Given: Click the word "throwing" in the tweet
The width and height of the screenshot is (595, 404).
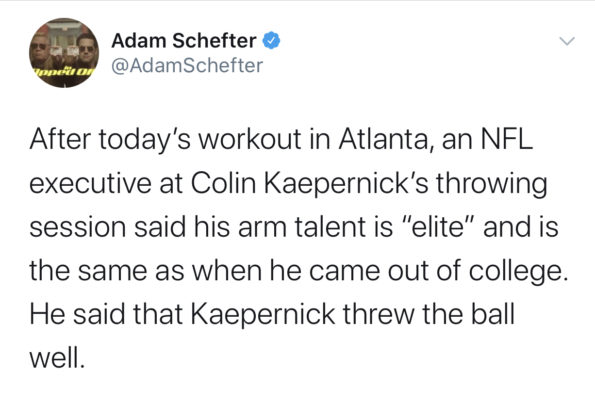Looking at the screenshot, I should click(491, 185).
